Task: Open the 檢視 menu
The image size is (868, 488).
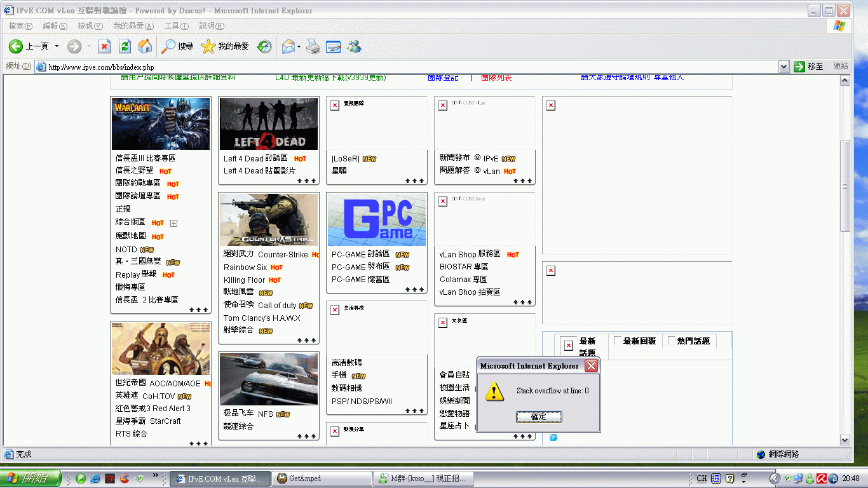Action: tap(90, 26)
